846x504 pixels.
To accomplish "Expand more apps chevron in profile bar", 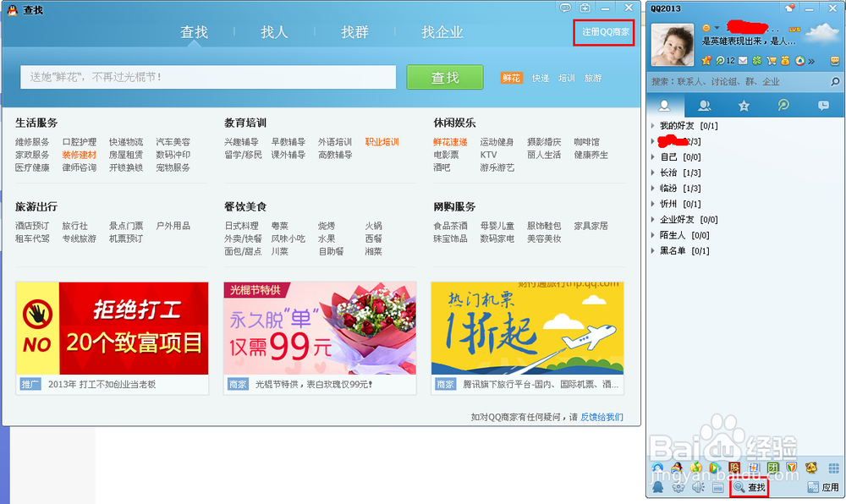I will [811, 61].
